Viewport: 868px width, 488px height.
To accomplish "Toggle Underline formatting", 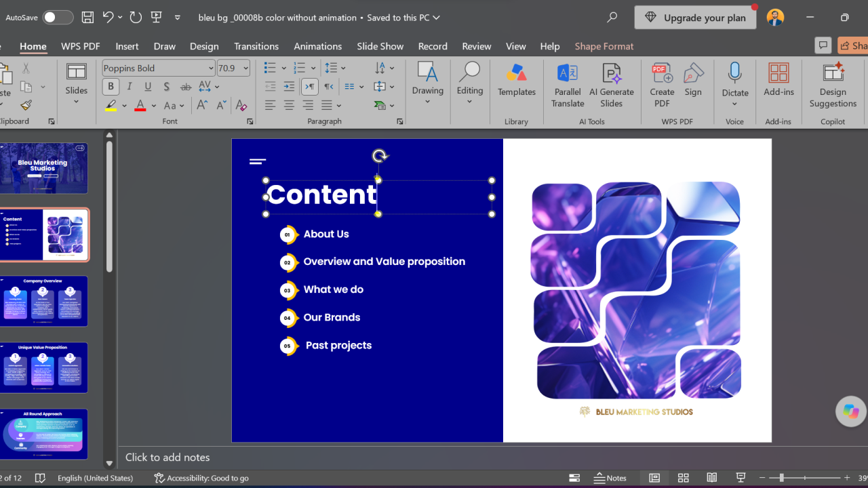I will [147, 87].
